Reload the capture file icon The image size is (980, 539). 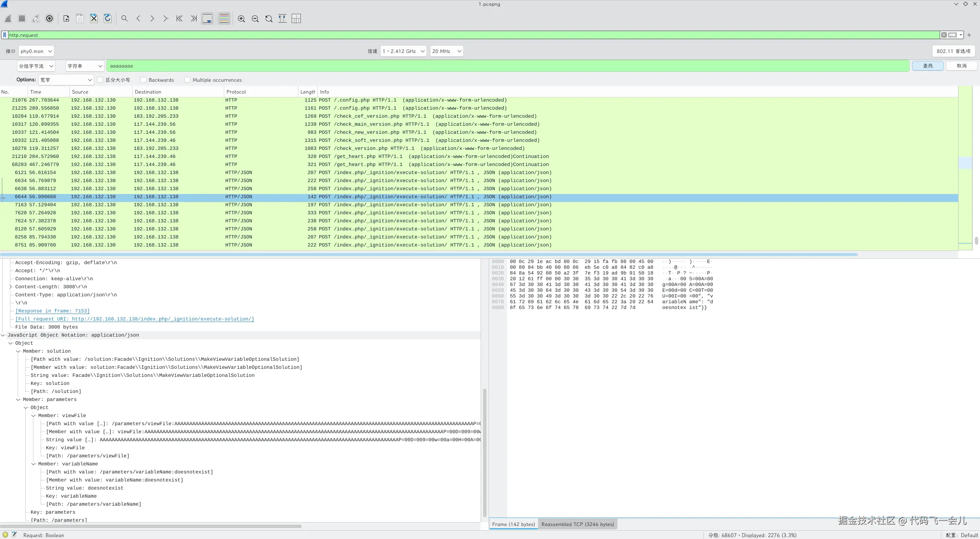[108, 18]
